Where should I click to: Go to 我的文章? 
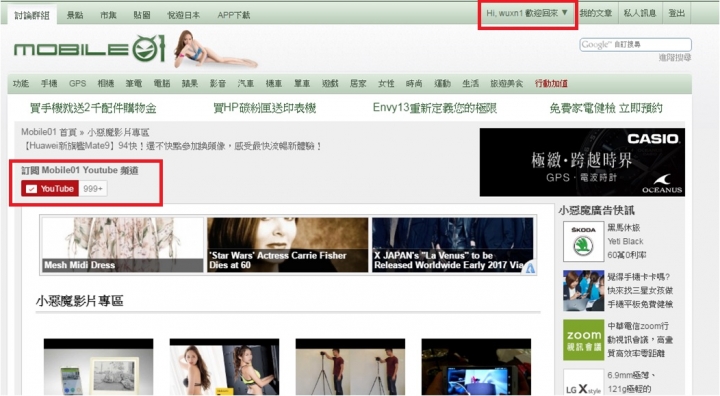(596, 13)
